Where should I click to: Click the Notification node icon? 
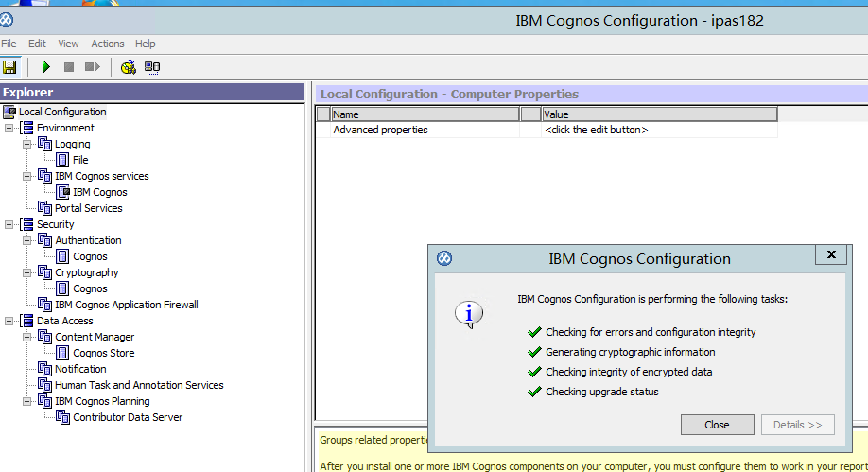(x=44, y=369)
